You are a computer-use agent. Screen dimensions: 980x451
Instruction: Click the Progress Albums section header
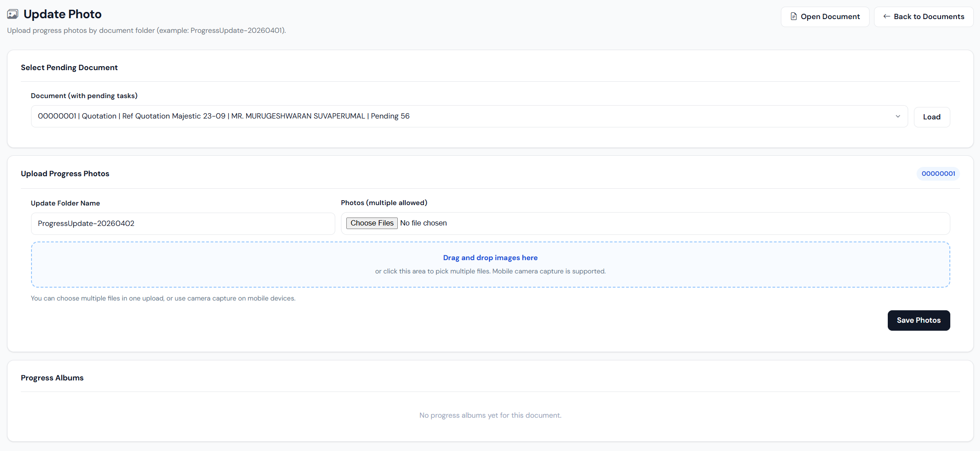(x=52, y=378)
